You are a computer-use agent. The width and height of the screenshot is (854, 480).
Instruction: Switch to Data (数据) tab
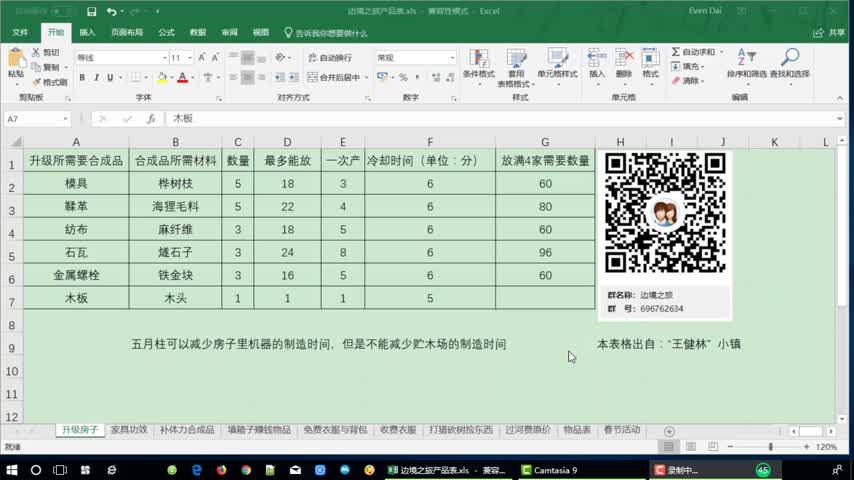pos(198,33)
